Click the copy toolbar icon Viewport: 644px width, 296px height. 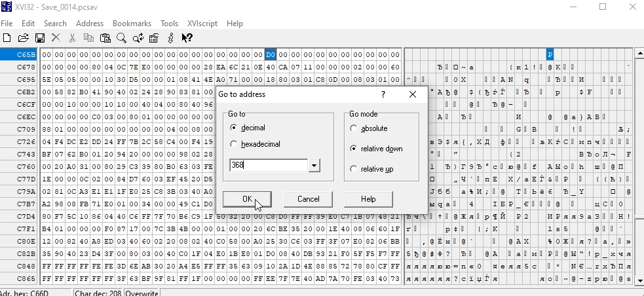88,38
